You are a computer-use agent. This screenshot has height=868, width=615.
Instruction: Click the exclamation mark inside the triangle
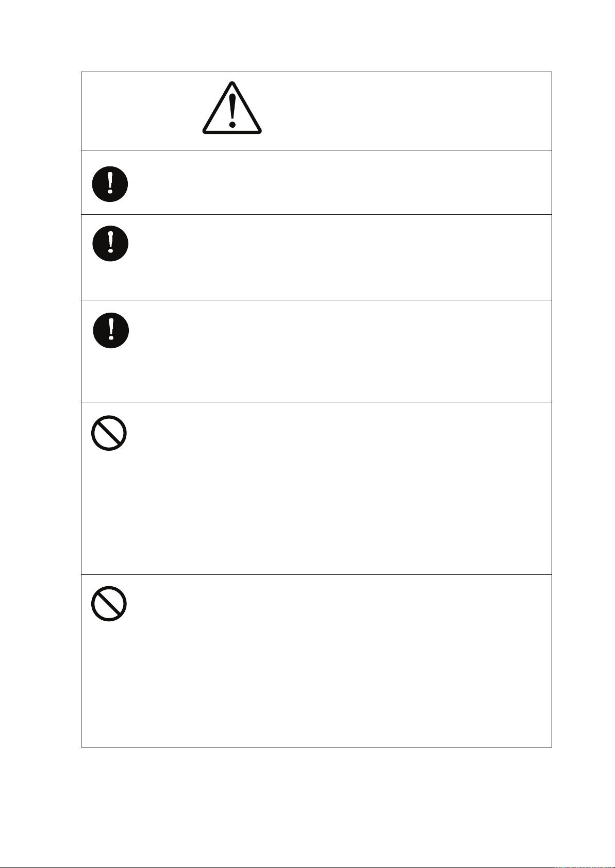click(232, 110)
